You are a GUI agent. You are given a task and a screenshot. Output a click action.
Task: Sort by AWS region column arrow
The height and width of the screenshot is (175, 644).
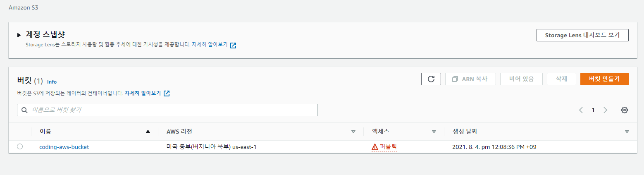(353, 132)
